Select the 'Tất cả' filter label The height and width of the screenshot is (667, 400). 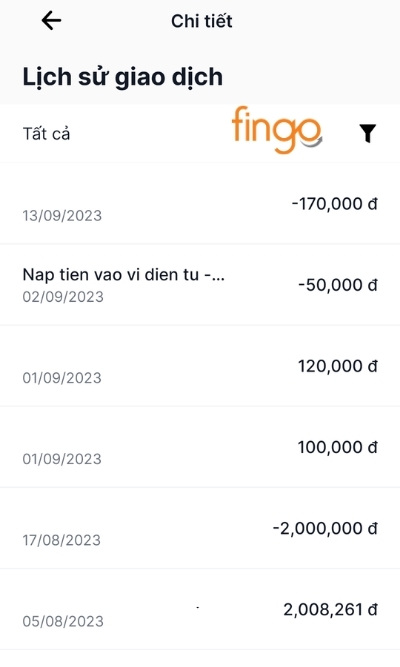coord(46,134)
